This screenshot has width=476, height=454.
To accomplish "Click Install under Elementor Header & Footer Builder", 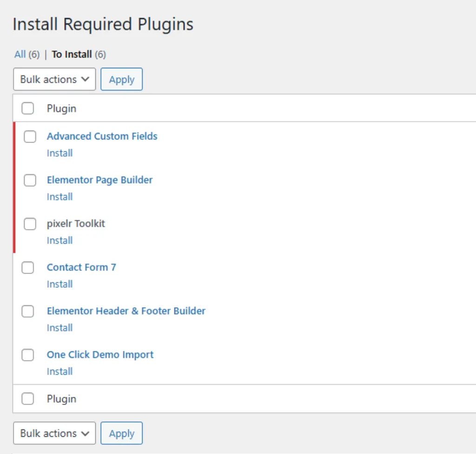I will click(59, 328).
